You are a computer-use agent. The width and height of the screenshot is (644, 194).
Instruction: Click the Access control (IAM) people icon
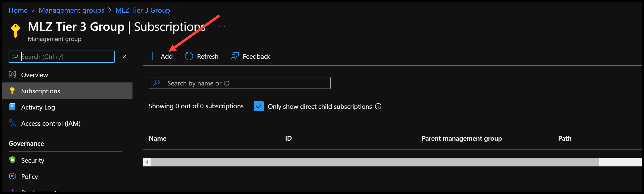pyautogui.click(x=12, y=123)
